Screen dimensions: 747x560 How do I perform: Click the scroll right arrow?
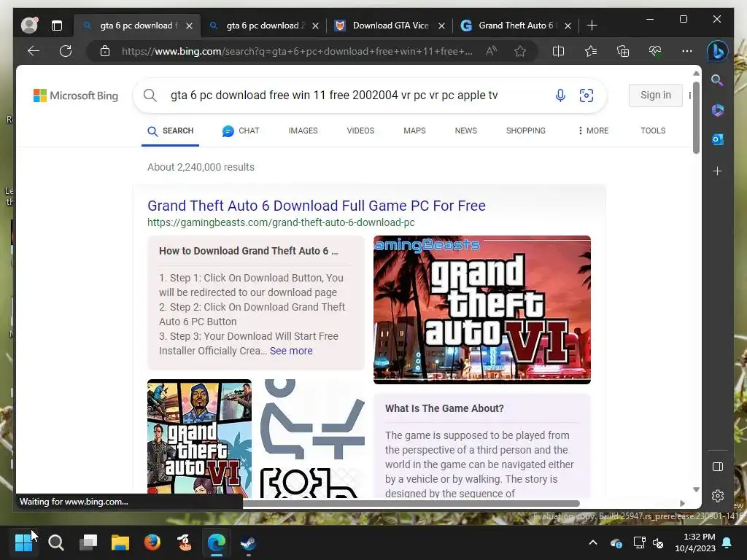pos(682,503)
